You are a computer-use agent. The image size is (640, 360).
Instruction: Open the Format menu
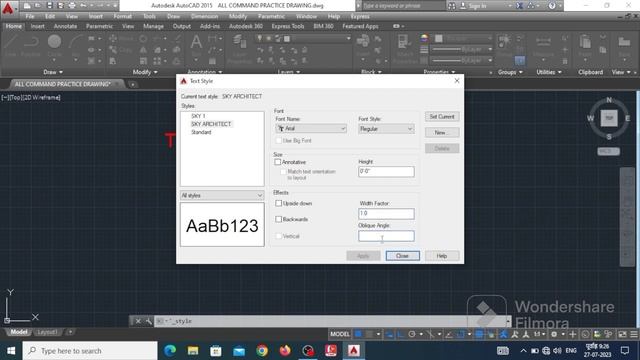[x=122, y=16]
